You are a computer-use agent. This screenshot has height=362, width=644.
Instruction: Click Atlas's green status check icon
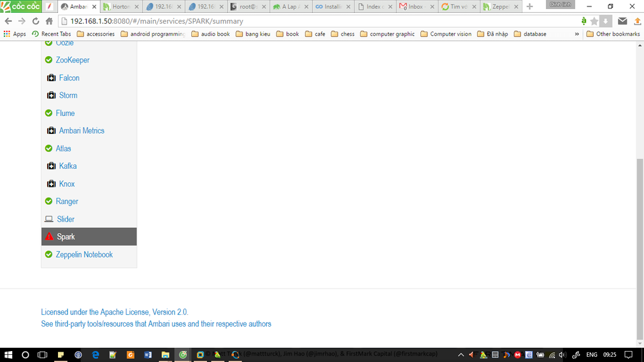pyautogui.click(x=48, y=148)
